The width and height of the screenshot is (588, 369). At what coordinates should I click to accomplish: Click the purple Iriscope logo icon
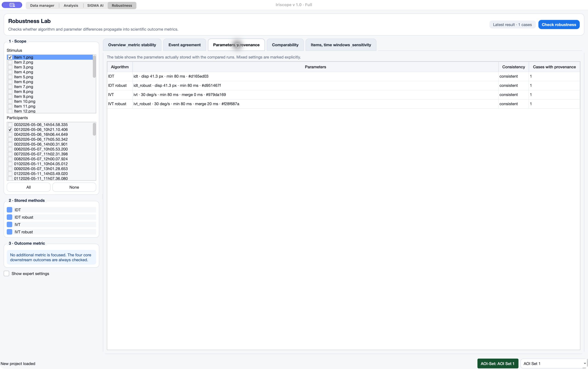(x=12, y=5)
